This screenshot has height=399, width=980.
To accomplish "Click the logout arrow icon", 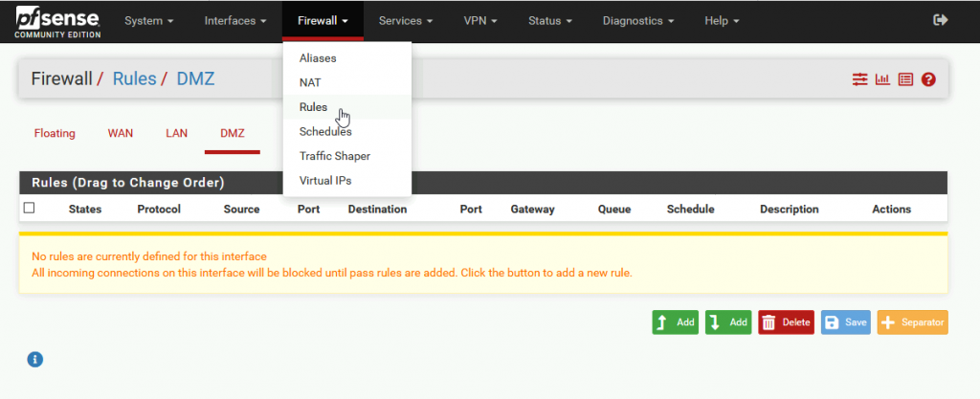I will [x=940, y=20].
